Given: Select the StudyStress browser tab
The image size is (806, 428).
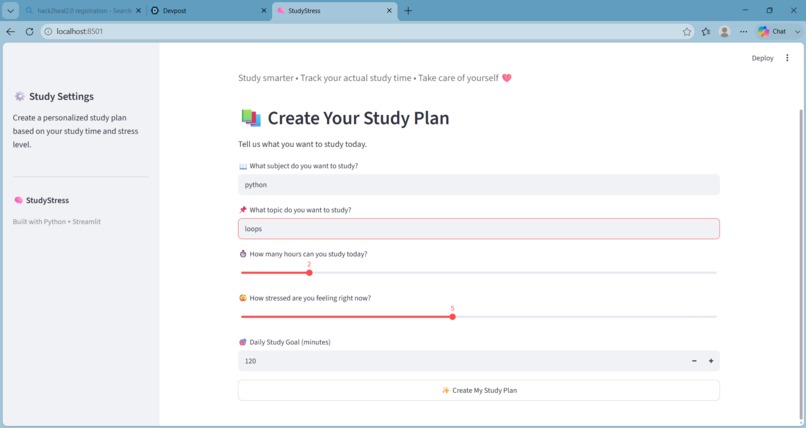Looking at the screenshot, I should point(335,11).
